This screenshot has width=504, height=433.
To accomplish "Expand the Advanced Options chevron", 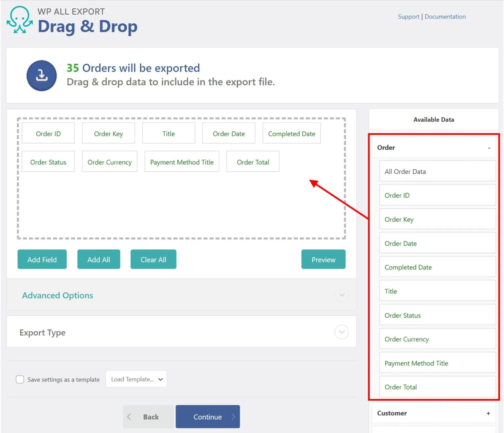I will point(342,295).
